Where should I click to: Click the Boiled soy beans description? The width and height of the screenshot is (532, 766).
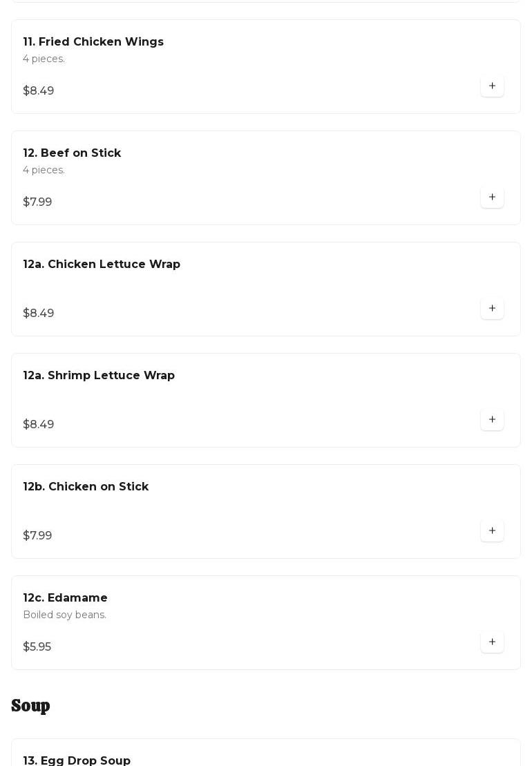tap(64, 615)
